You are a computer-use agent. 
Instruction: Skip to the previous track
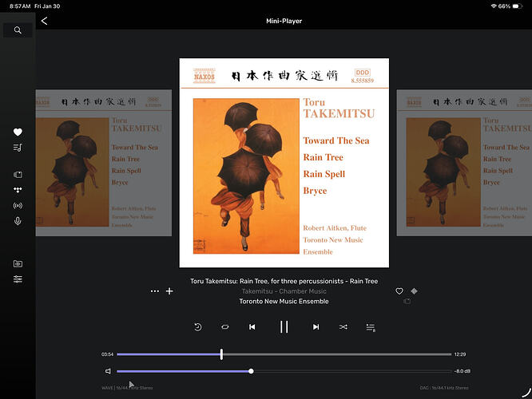pos(252,327)
